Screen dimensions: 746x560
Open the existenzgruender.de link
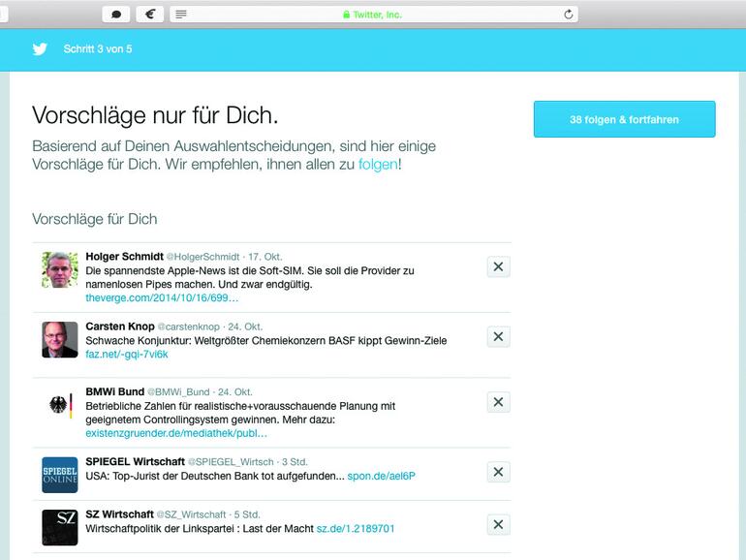176,433
